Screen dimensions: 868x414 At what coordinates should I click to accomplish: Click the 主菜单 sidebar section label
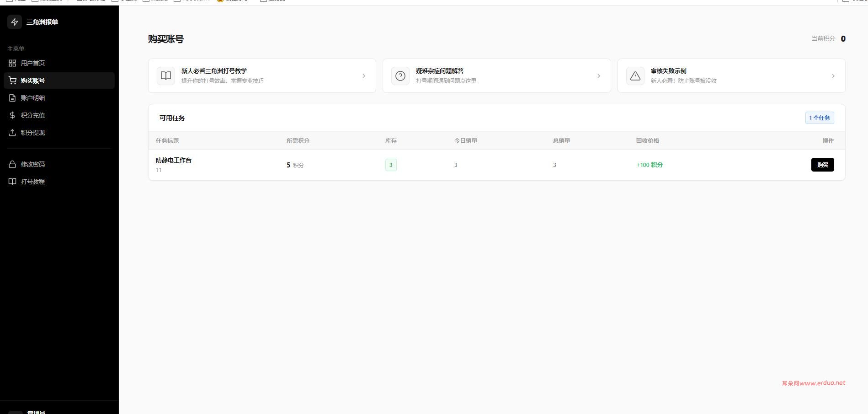pyautogui.click(x=16, y=49)
